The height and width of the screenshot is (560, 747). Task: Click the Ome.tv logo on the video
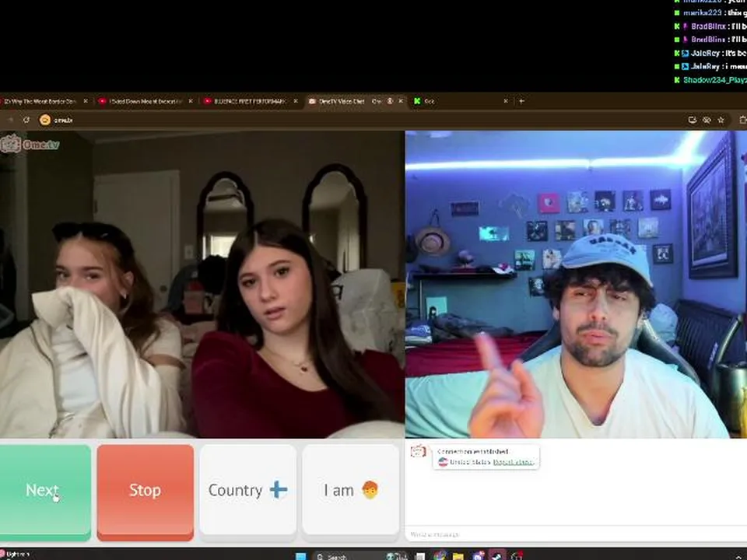tap(30, 144)
